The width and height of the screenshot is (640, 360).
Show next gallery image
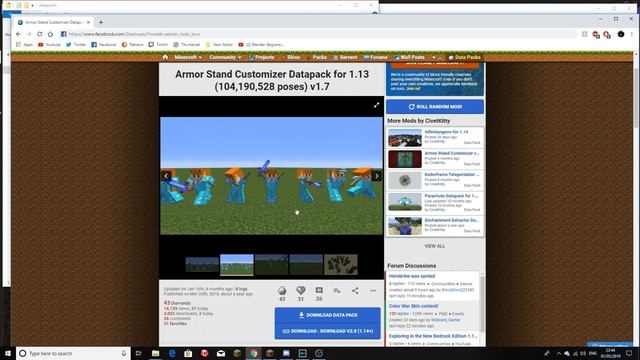click(377, 176)
